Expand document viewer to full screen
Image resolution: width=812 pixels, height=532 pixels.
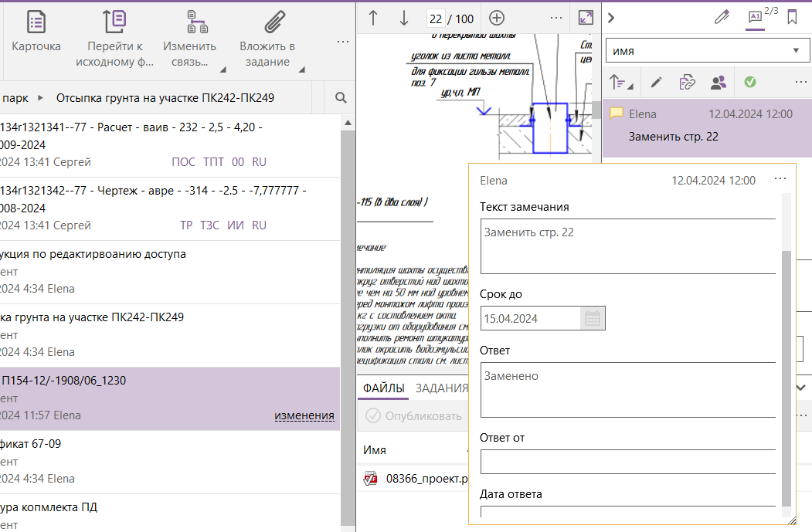586,18
